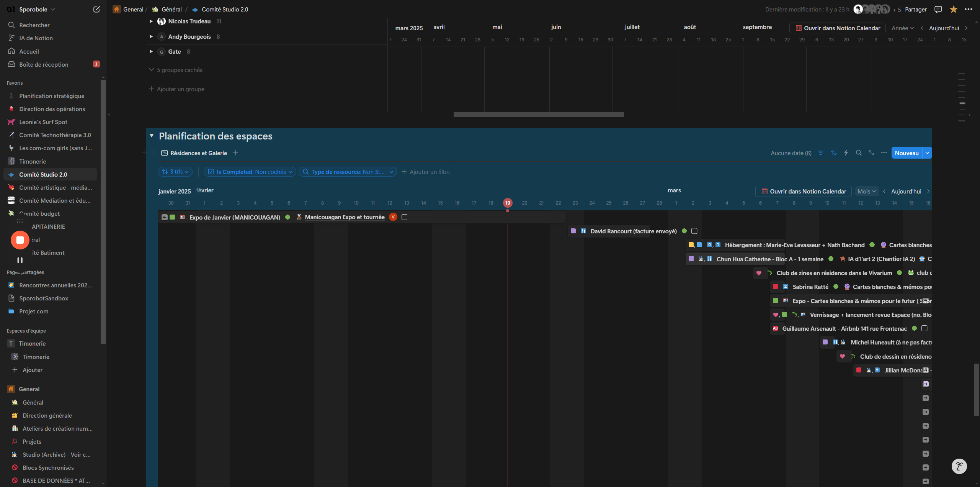Open page options three-dot menu top right
The width and height of the screenshot is (980, 487).
[x=969, y=9]
